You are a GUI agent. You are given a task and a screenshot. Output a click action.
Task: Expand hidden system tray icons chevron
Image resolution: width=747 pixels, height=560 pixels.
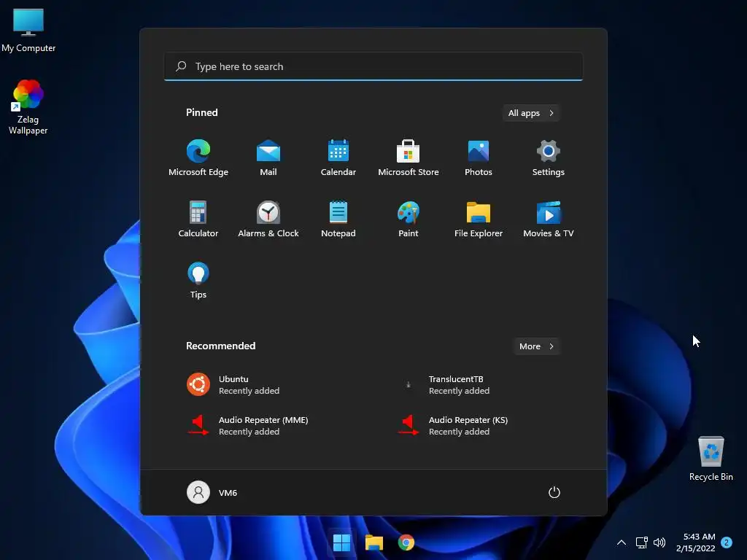point(622,542)
